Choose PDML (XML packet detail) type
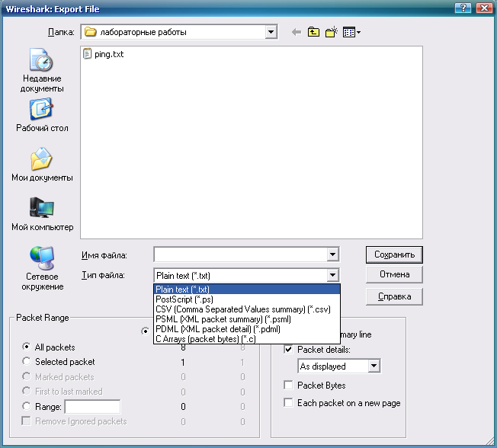The image size is (497, 448). (247, 329)
